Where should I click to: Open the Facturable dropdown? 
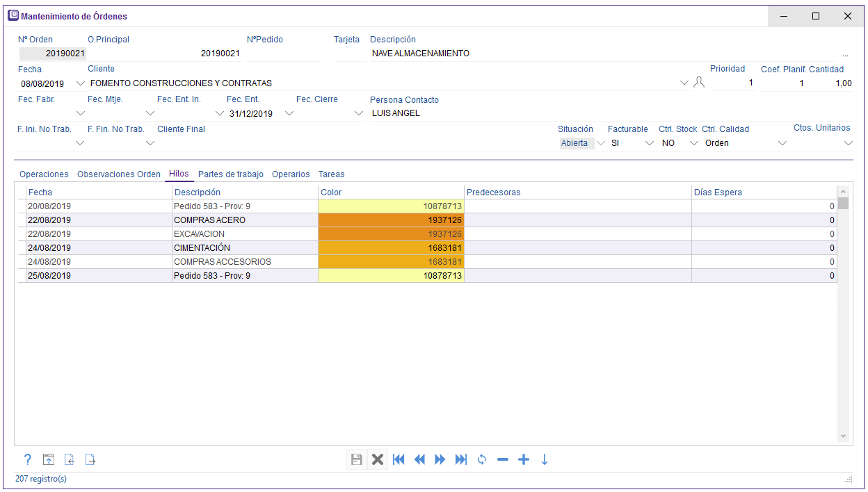(x=650, y=143)
